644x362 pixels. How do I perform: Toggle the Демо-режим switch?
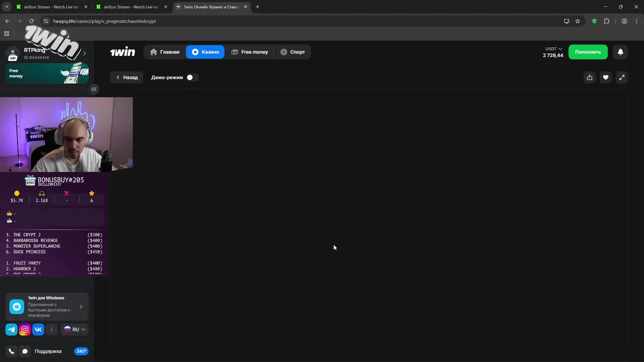(191, 77)
